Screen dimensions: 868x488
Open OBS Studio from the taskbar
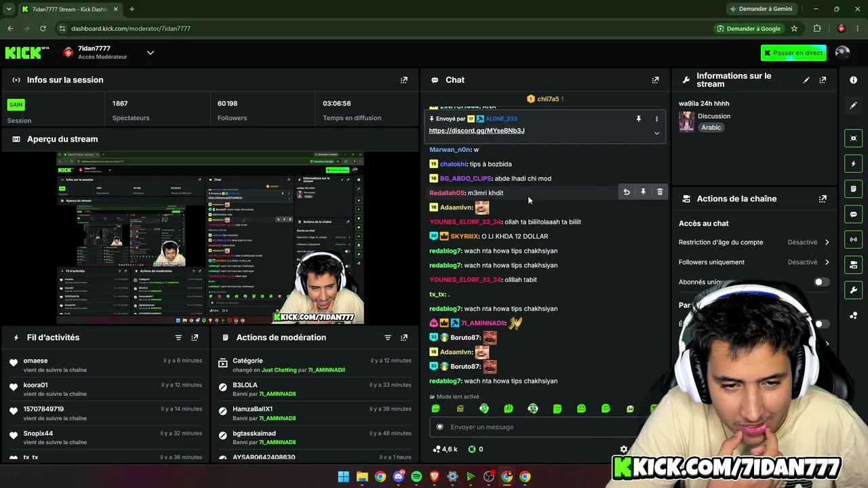(x=488, y=476)
